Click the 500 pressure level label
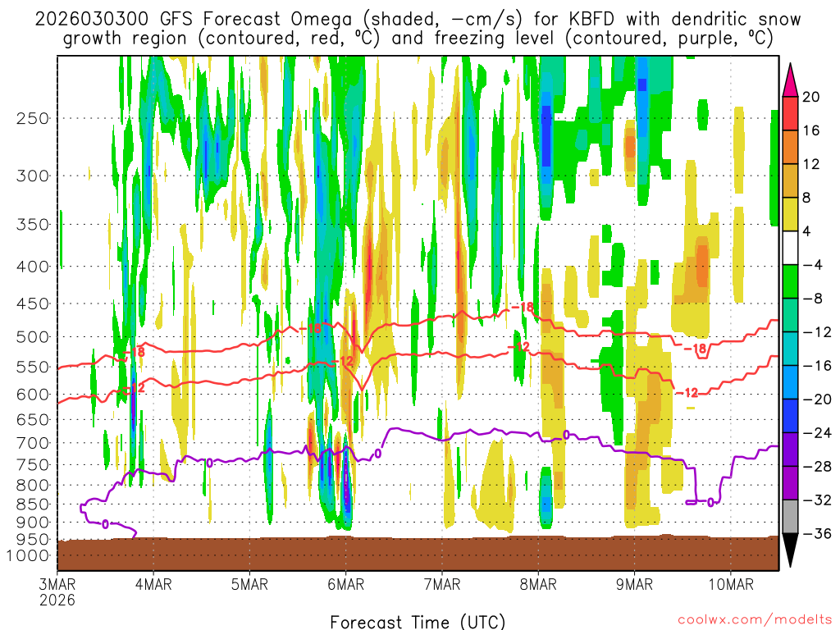This screenshot has width=840, height=630. point(33,337)
